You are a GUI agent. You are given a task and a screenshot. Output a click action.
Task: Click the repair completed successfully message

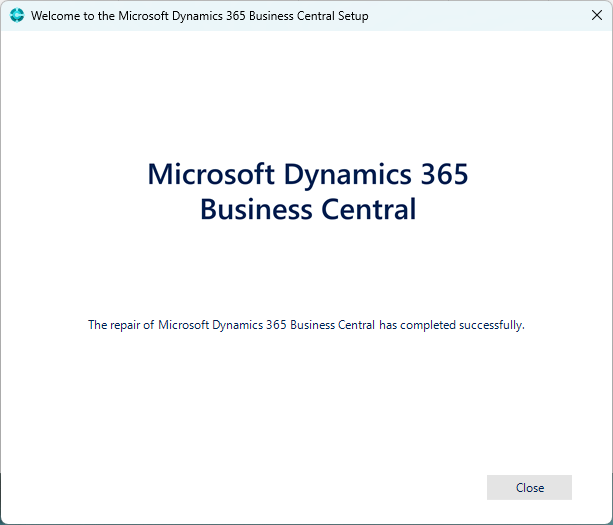[306, 325]
